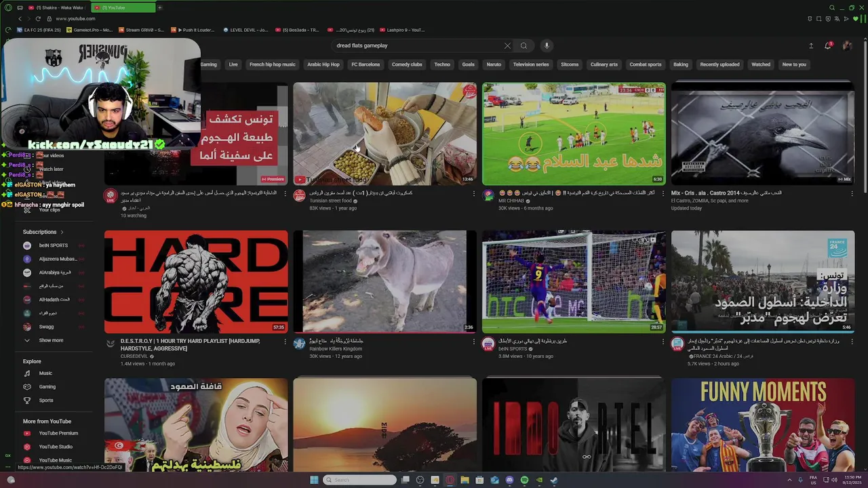Click the Rainbow Killers Kingdom channel name
The image size is (868, 488).
pyautogui.click(x=336, y=349)
